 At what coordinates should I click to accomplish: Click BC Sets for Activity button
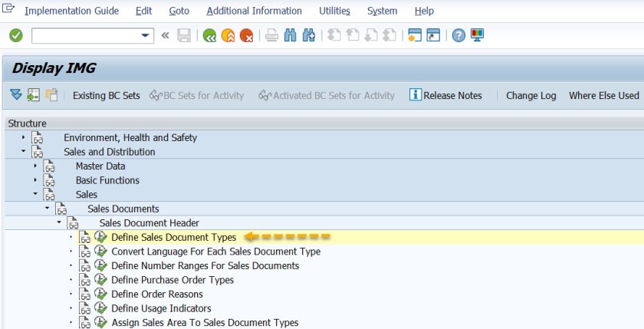tap(197, 95)
